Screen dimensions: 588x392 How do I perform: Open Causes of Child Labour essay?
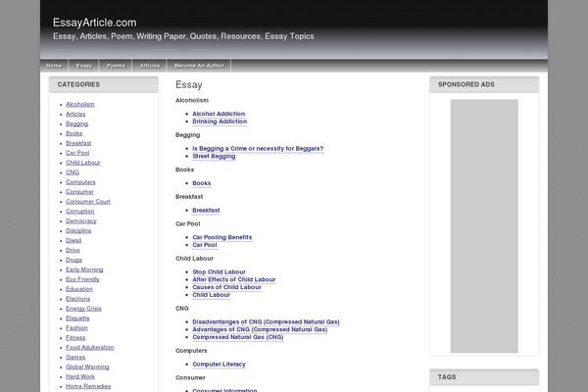[227, 287]
